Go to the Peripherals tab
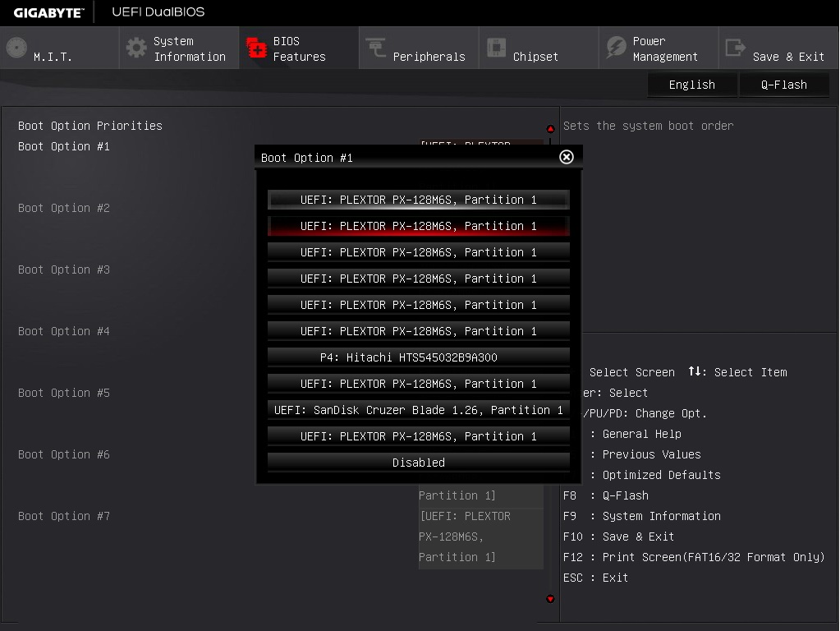The height and width of the screenshot is (631, 840). (419, 48)
